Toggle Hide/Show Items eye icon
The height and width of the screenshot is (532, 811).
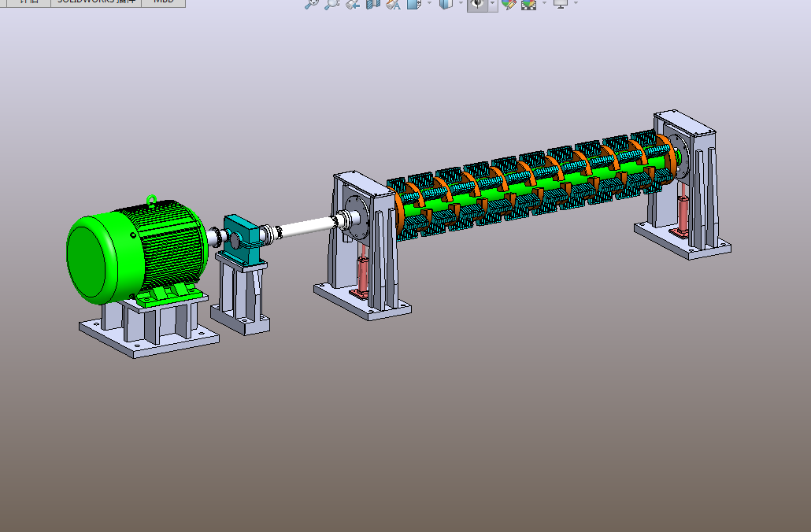tap(477, 4)
